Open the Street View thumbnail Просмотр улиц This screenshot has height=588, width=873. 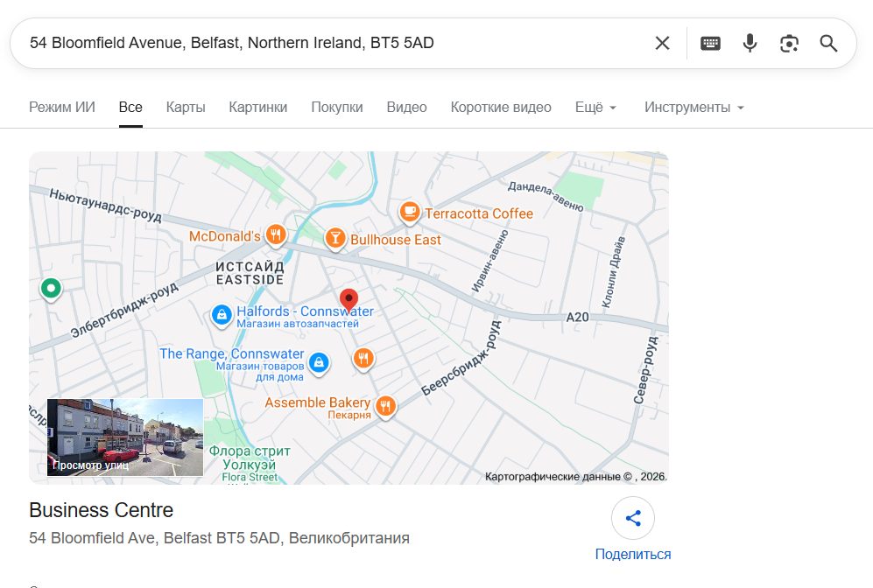point(125,437)
